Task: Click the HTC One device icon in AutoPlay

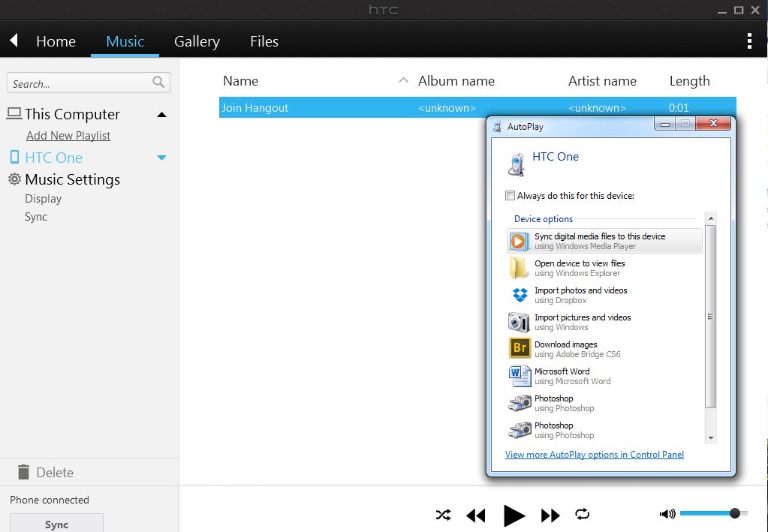Action: click(x=517, y=164)
